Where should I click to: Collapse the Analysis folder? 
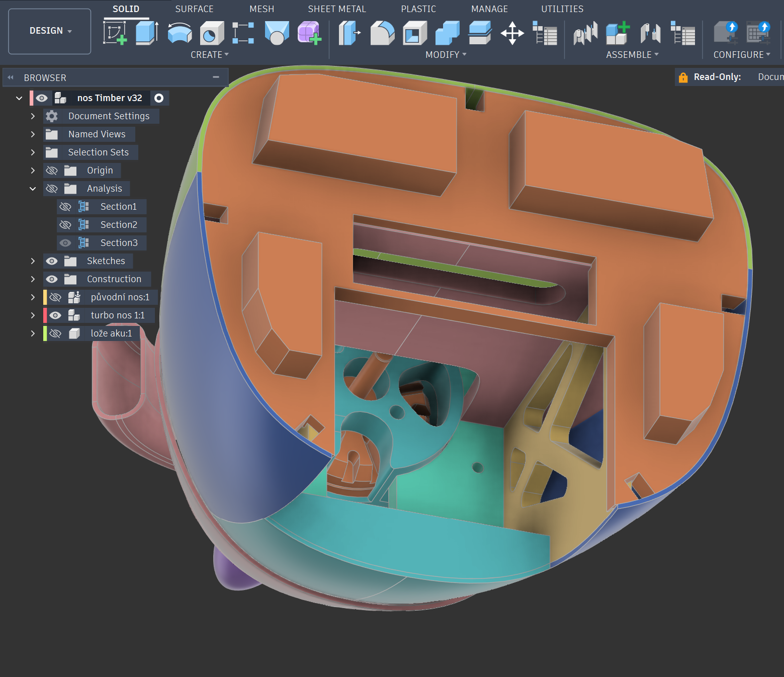[33, 189]
